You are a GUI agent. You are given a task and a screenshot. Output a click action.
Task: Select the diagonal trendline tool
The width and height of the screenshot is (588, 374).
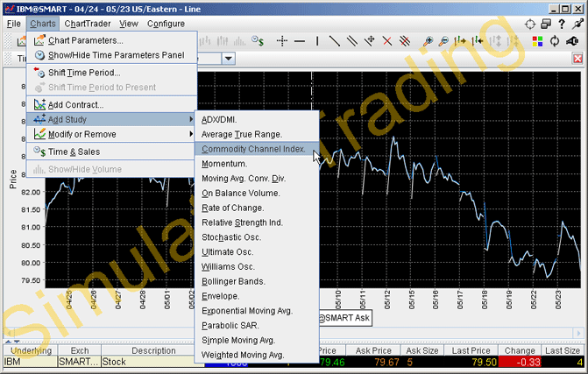[x=335, y=41]
